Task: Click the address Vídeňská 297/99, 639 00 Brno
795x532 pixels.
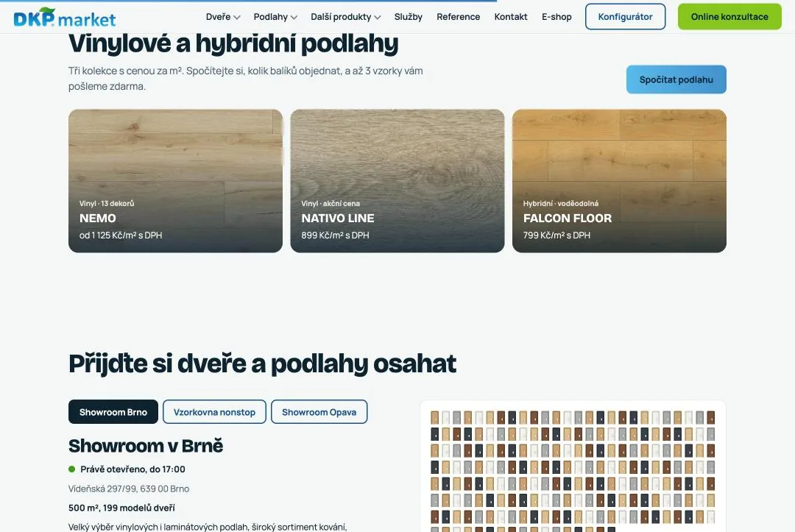Action: 129,489
